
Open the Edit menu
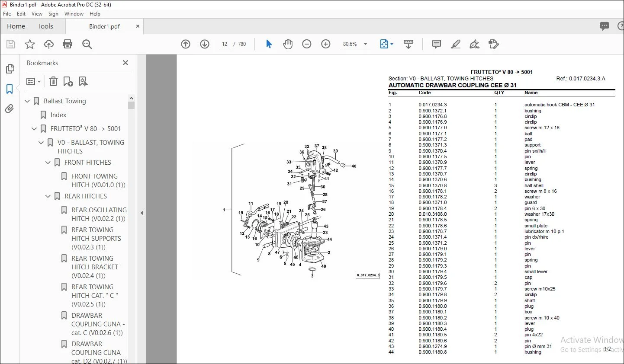click(x=21, y=14)
